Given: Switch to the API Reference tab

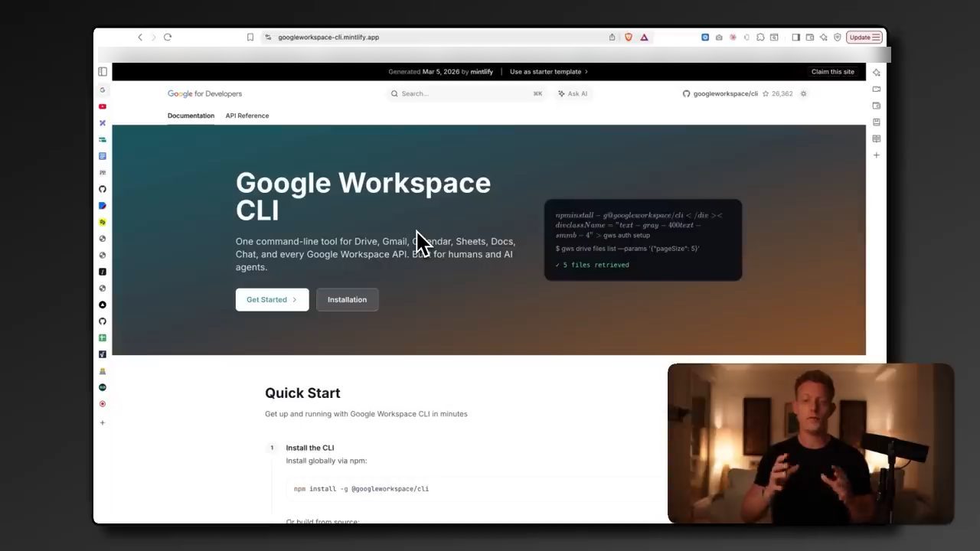Looking at the screenshot, I should coord(247,116).
